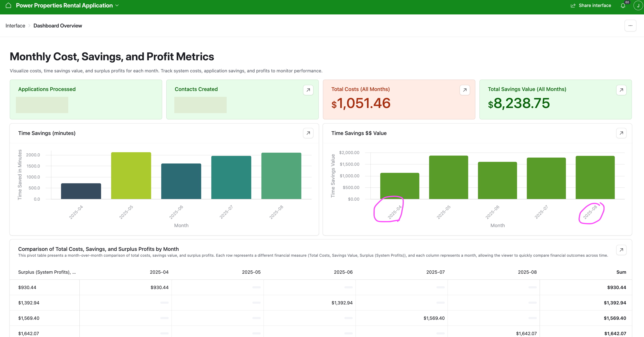The width and height of the screenshot is (644, 337).
Task: Click the 2025-08 bar in Time Savings $$ Value chart
Action: 595,178
